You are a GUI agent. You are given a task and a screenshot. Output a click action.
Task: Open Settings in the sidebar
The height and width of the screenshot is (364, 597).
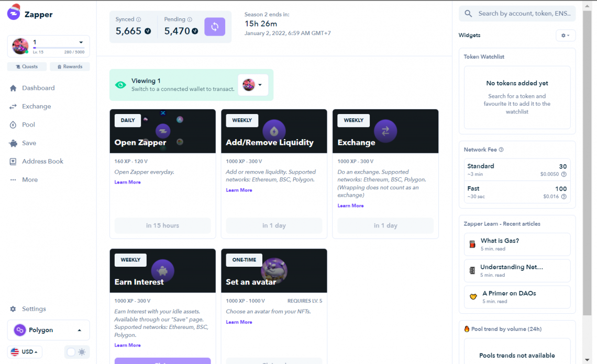[x=34, y=309]
